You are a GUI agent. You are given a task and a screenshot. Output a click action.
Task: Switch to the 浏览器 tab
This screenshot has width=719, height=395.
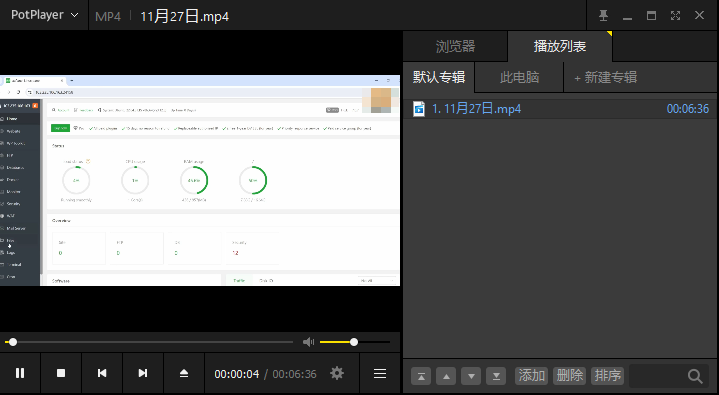pos(455,46)
